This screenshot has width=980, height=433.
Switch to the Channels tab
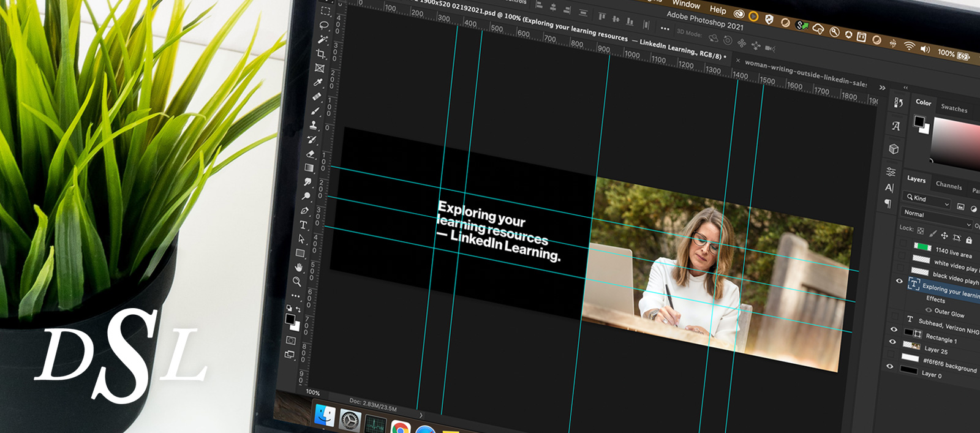[x=949, y=186]
